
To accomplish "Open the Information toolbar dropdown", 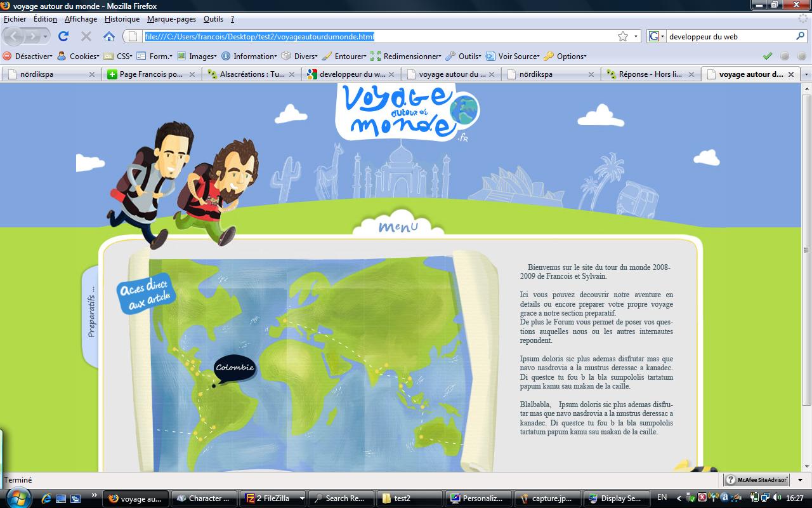I will point(249,56).
